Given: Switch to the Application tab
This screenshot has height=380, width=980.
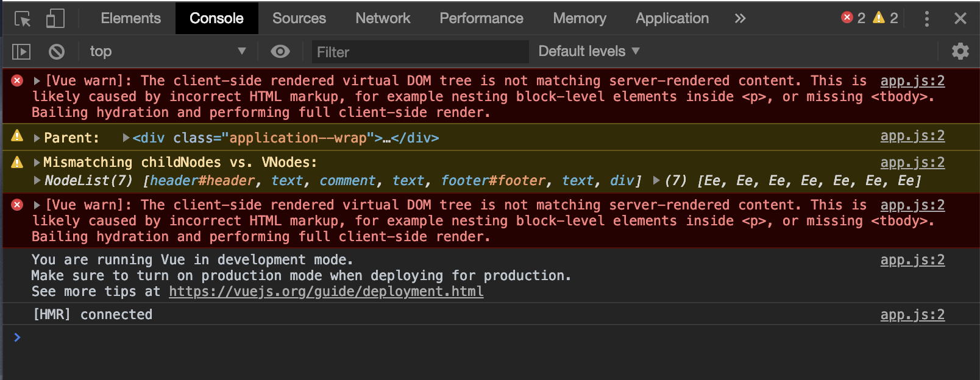Looking at the screenshot, I should point(672,18).
